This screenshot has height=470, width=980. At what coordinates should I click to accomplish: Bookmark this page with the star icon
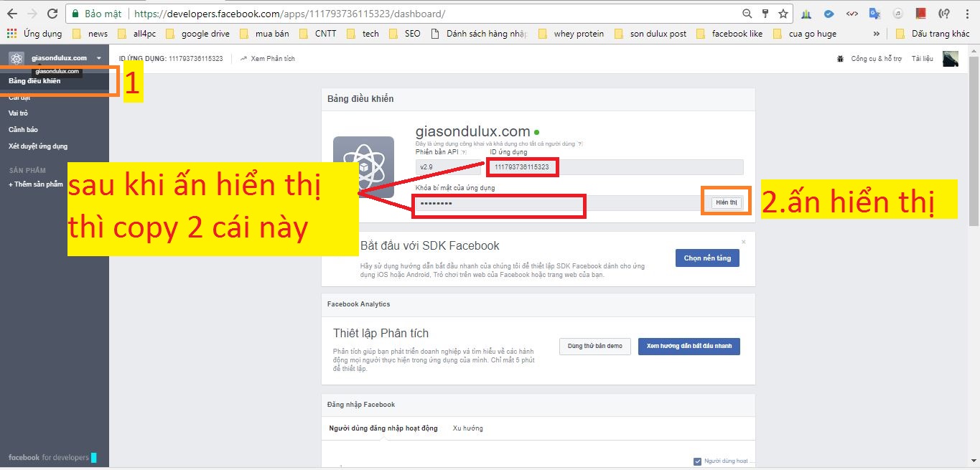783,14
